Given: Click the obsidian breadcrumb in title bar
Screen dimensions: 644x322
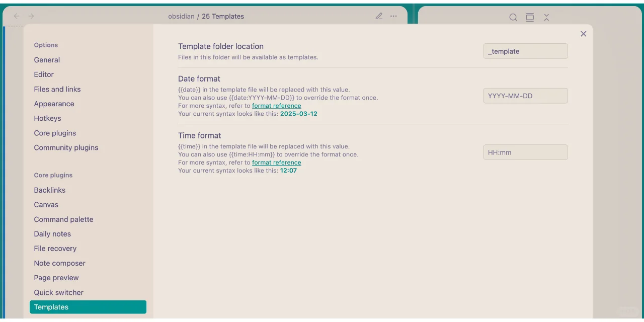Looking at the screenshot, I should tap(181, 16).
